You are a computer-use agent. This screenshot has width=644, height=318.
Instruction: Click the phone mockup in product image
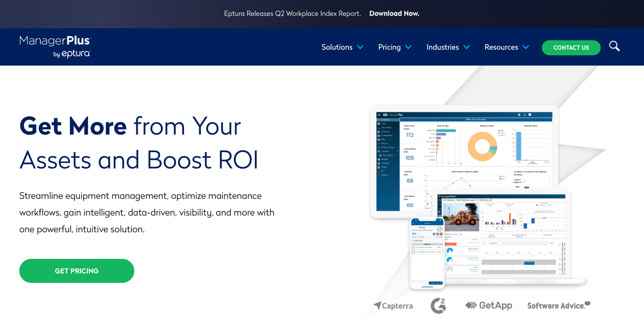tap(427, 253)
